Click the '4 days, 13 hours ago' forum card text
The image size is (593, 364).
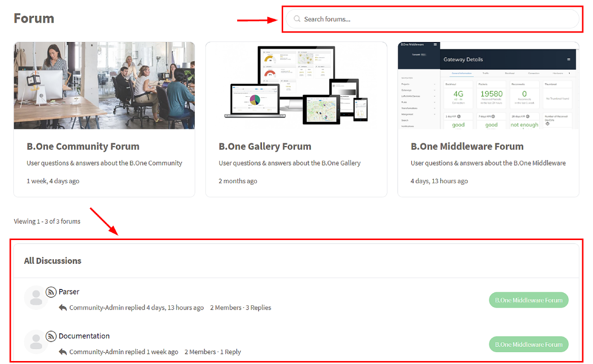(x=439, y=181)
